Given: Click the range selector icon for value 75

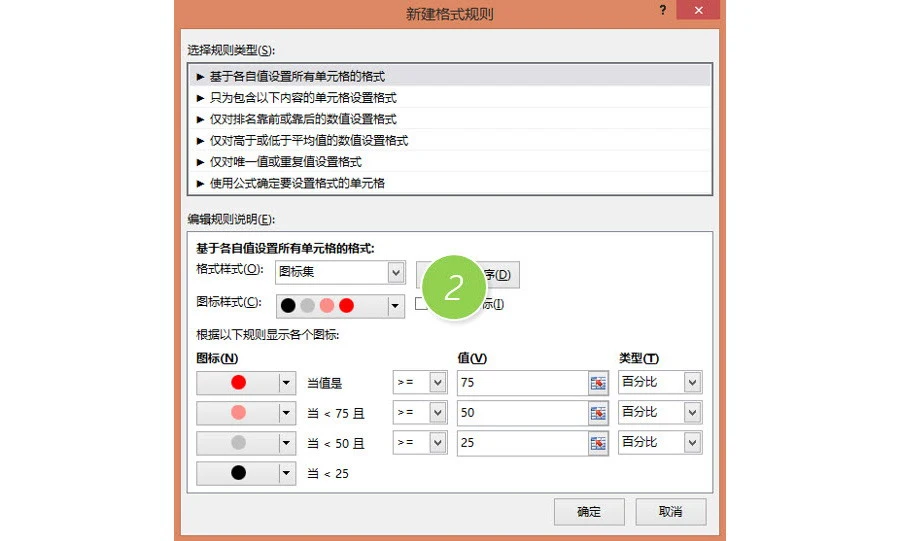Looking at the screenshot, I should (598, 382).
